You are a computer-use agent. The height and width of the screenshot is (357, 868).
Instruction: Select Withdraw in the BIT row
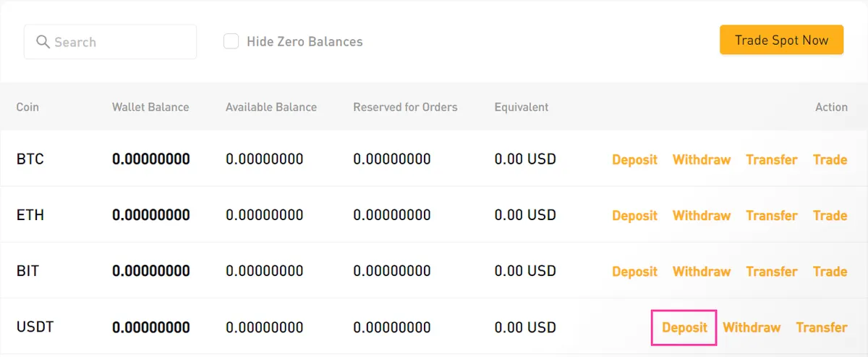[702, 272]
